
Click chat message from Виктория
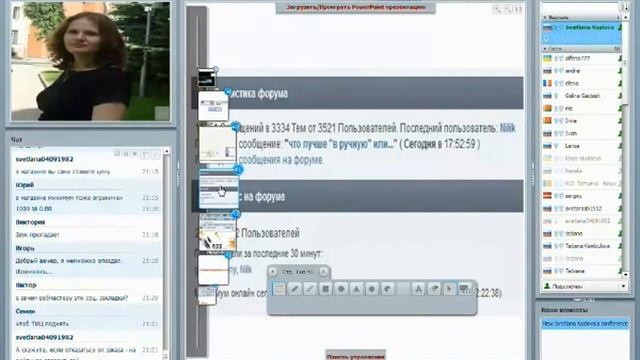point(87,229)
